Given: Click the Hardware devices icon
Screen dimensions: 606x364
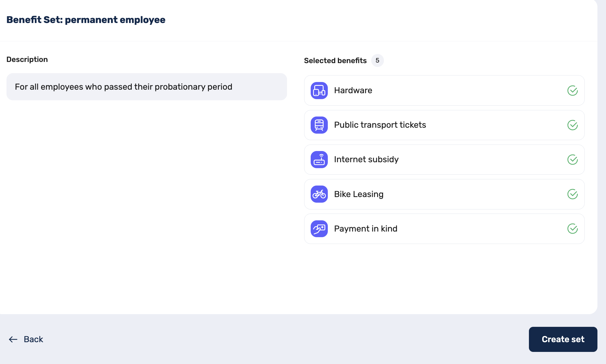Looking at the screenshot, I should [x=319, y=91].
